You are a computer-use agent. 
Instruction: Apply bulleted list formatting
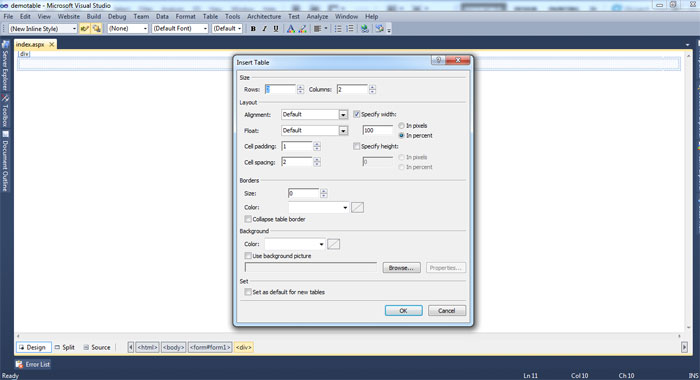pyautogui.click(x=338, y=29)
